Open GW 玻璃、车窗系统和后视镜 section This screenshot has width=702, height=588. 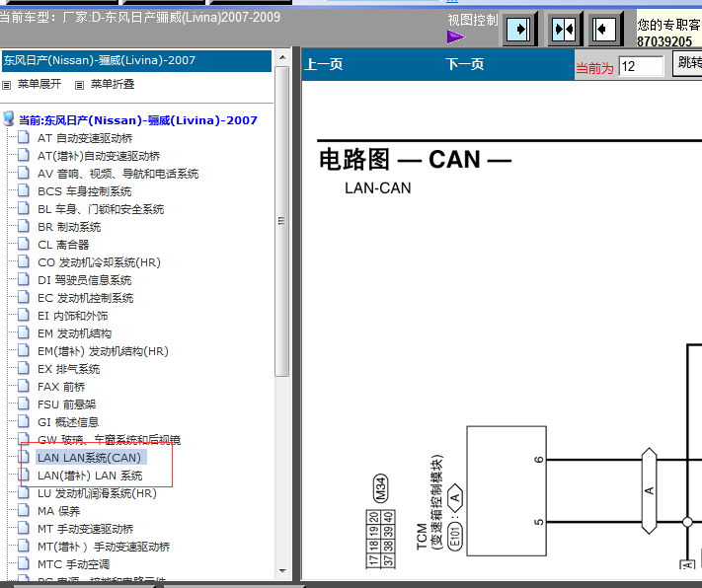(x=110, y=440)
